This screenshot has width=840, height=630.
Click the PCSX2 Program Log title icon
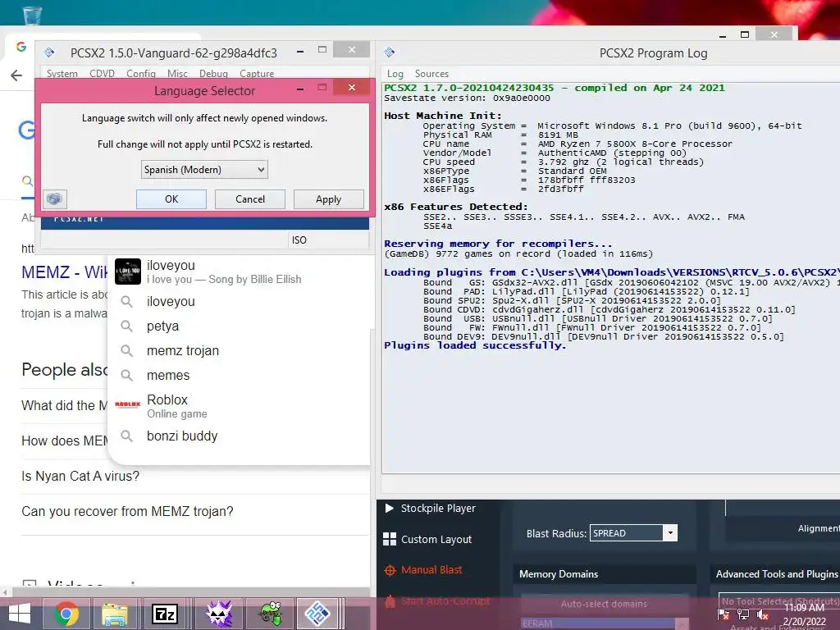(390, 52)
